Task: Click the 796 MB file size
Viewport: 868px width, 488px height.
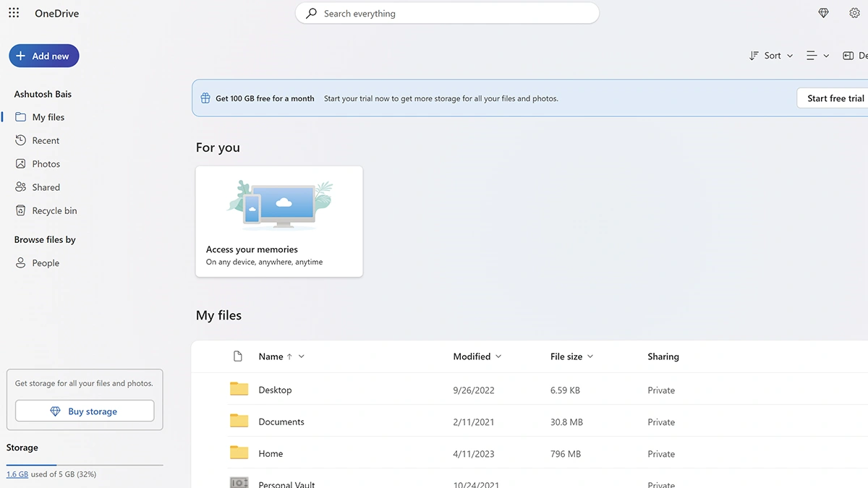Action: point(566,453)
